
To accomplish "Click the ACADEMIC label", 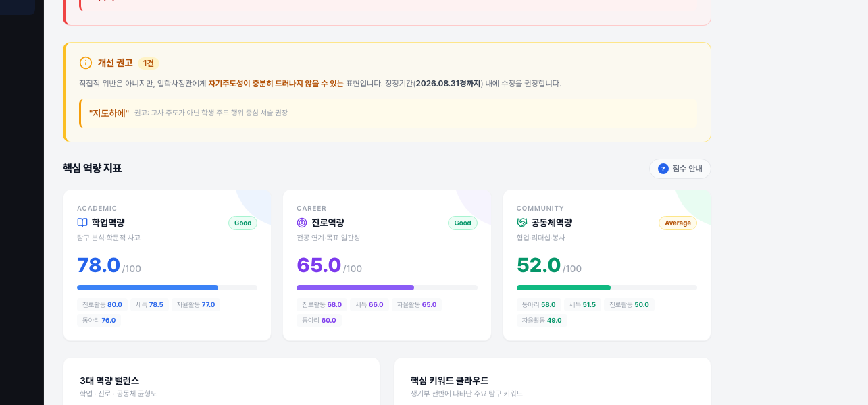I will 97,209.
